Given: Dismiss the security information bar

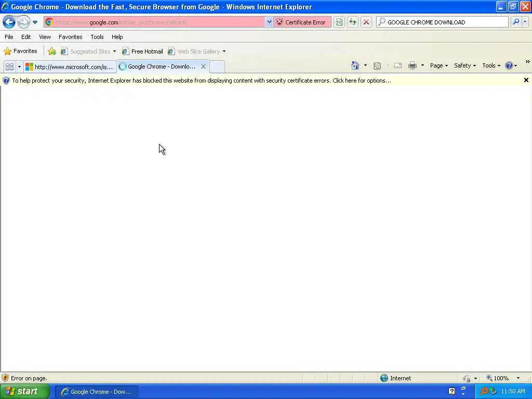Looking at the screenshot, I should click(x=526, y=80).
